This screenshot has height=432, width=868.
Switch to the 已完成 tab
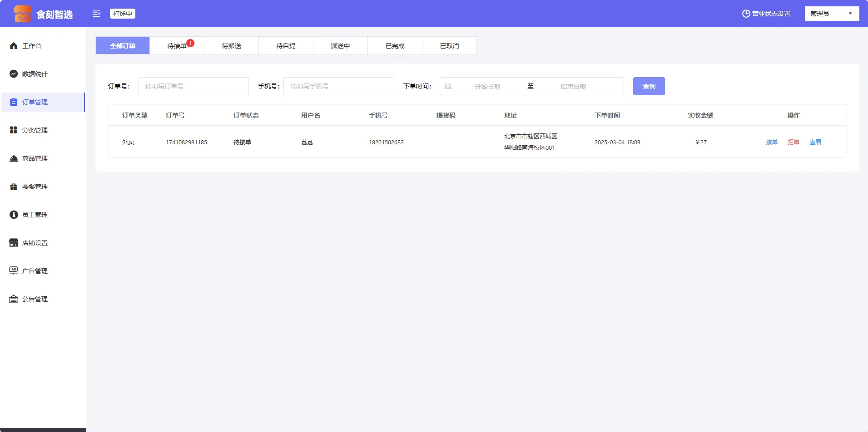point(395,46)
